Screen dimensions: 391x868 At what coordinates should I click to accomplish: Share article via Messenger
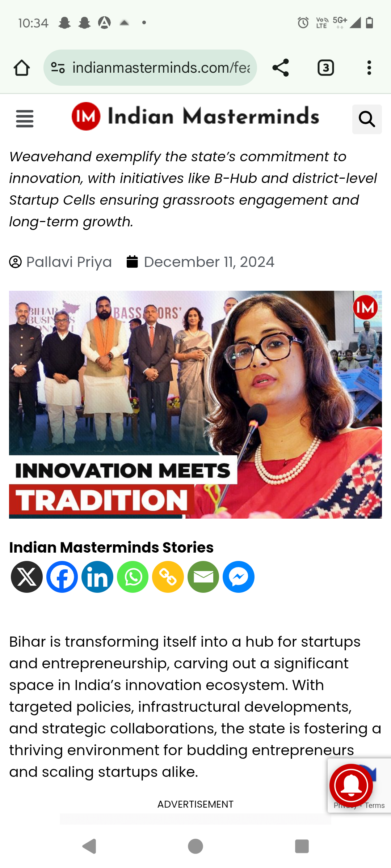pyautogui.click(x=239, y=577)
